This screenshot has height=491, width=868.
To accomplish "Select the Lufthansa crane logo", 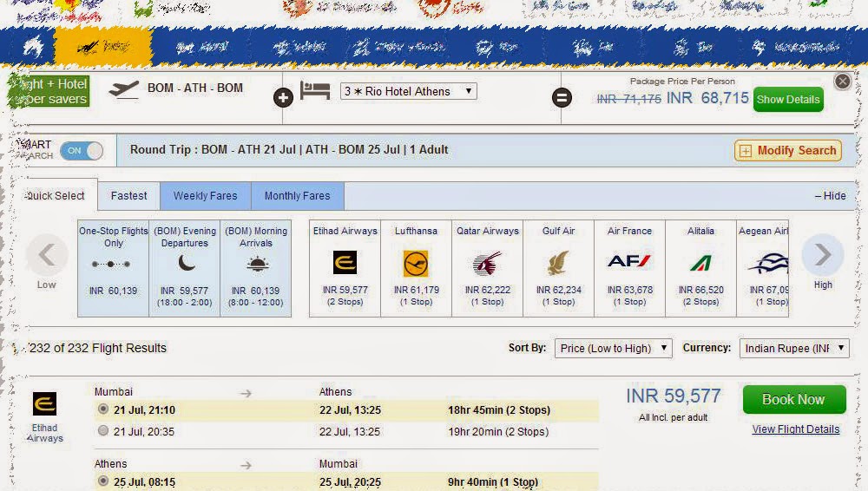I will coord(416,264).
